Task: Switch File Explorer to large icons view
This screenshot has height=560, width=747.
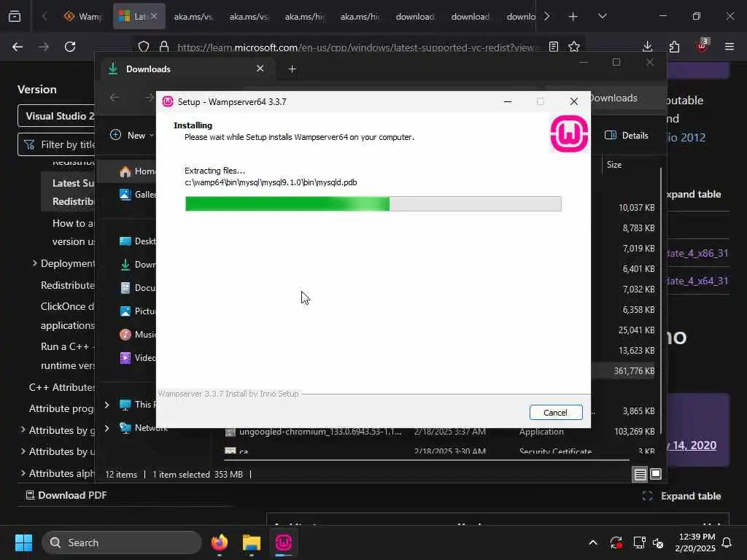Action: pyautogui.click(x=656, y=474)
